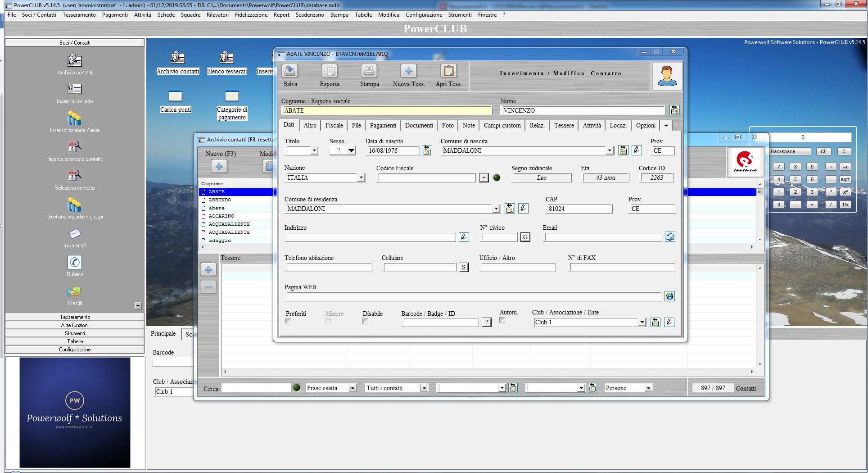This screenshot has height=473, width=868.
Task: Open the Comune di residenza dropdown
Action: click(x=496, y=209)
